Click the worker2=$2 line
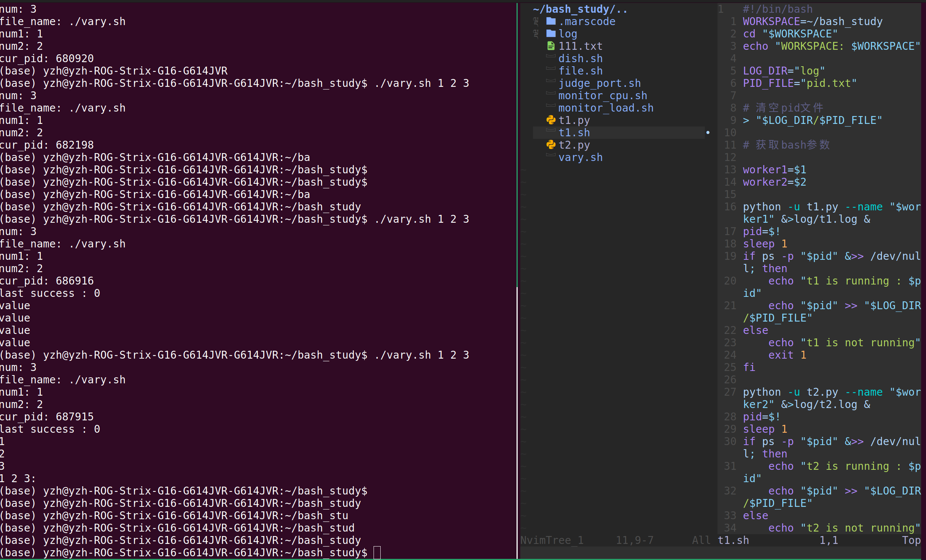Image resolution: width=926 pixels, height=560 pixels. tap(774, 182)
